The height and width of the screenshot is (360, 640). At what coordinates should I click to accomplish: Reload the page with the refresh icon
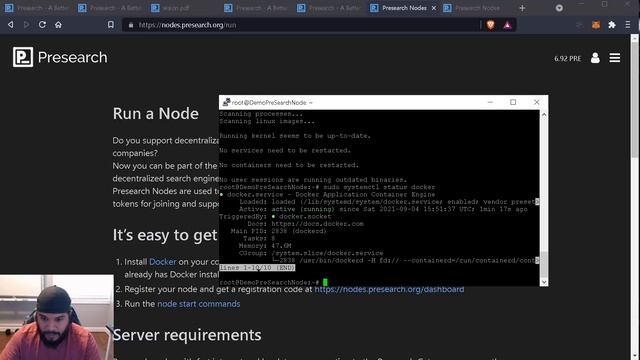pyautogui.click(x=42, y=25)
